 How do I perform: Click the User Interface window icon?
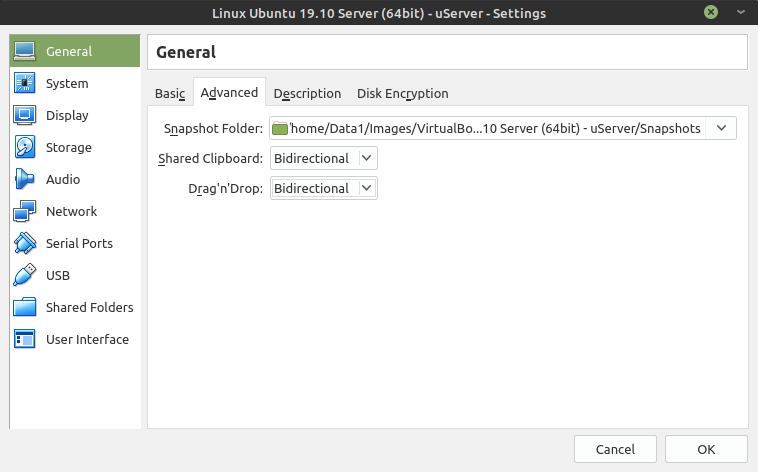click(24, 339)
